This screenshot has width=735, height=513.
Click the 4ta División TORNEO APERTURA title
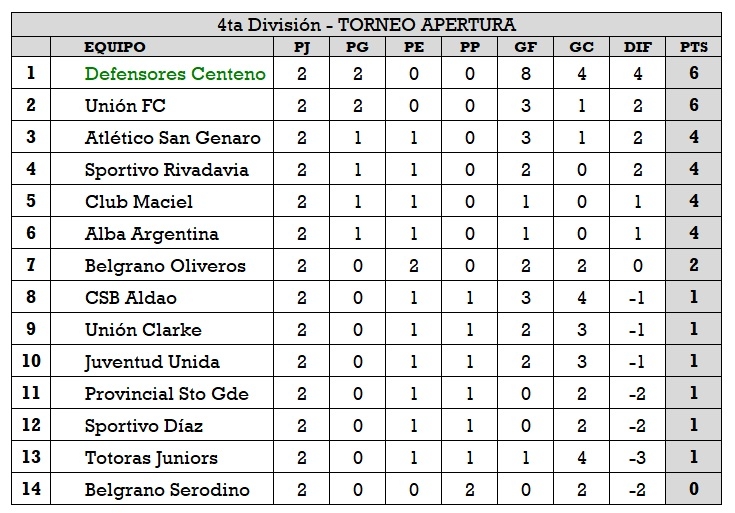(x=367, y=25)
